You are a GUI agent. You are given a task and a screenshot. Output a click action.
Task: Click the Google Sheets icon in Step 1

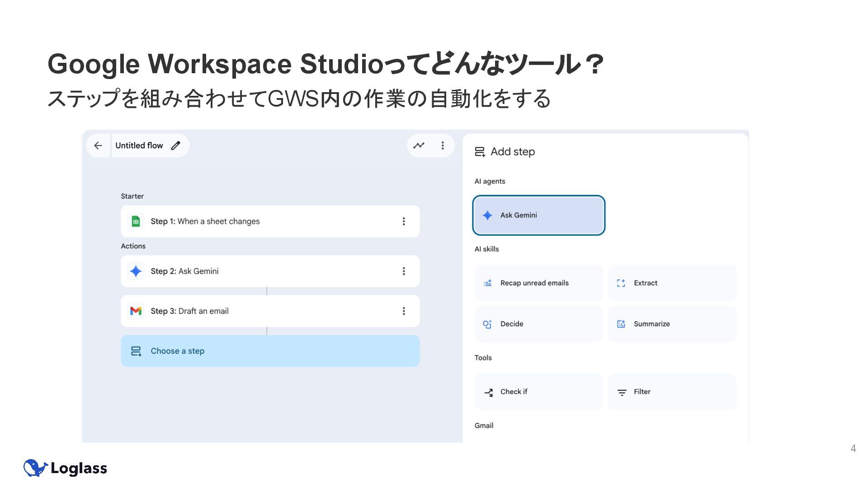point(136,221)
